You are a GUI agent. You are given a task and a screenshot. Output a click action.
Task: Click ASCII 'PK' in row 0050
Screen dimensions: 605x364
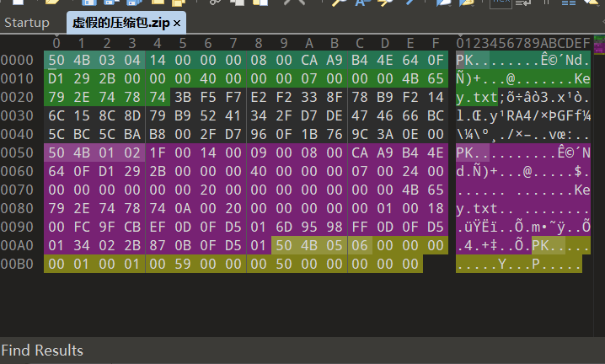coord(464,153)
